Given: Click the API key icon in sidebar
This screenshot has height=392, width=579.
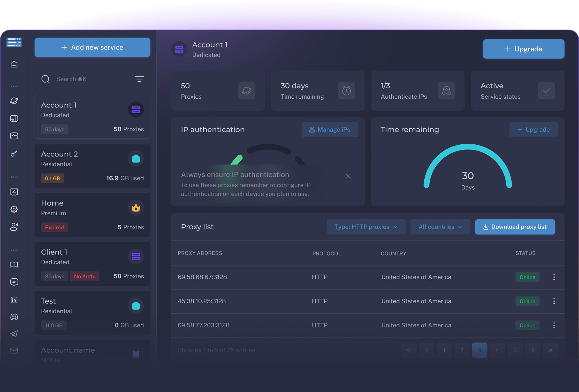Looking at the screenshot, I should click(x=14, y=154).
